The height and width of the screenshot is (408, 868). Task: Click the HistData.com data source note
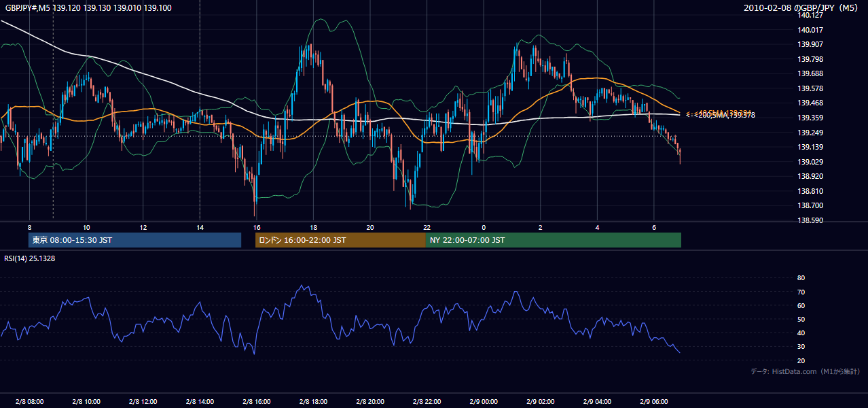point(806,371)
